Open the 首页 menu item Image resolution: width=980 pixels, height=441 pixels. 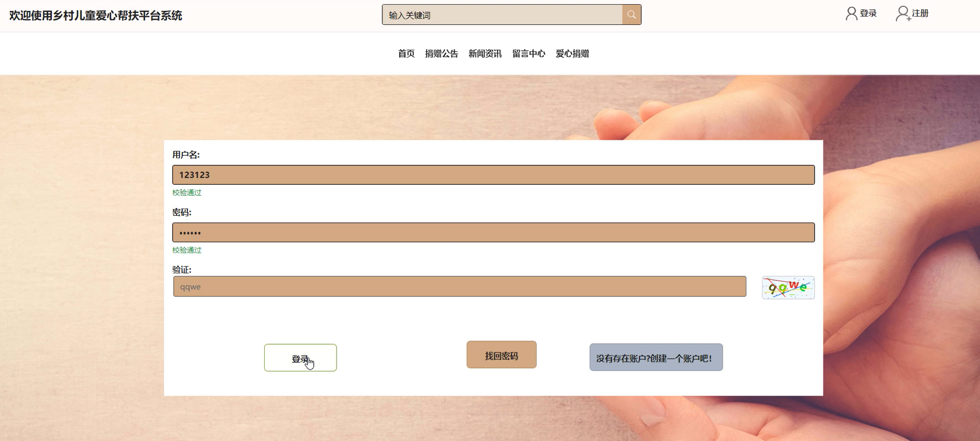pyautogui.click(x=406, y=53)
